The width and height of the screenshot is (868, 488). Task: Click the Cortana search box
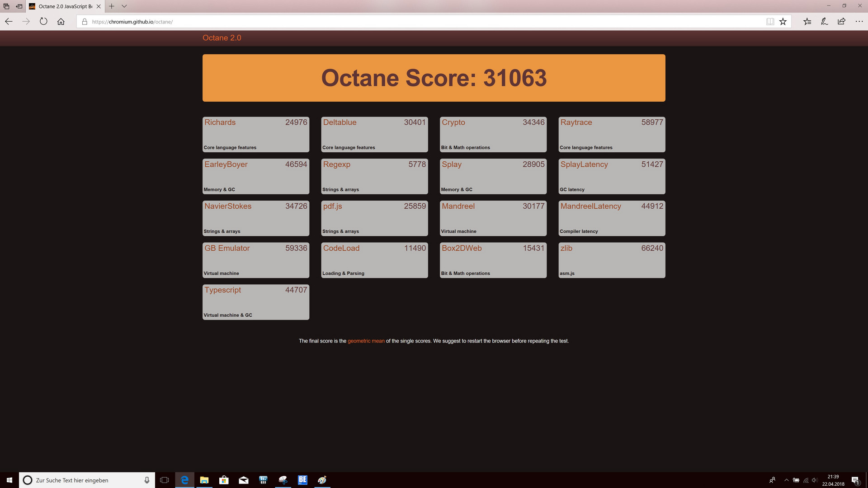pos(87,480)
